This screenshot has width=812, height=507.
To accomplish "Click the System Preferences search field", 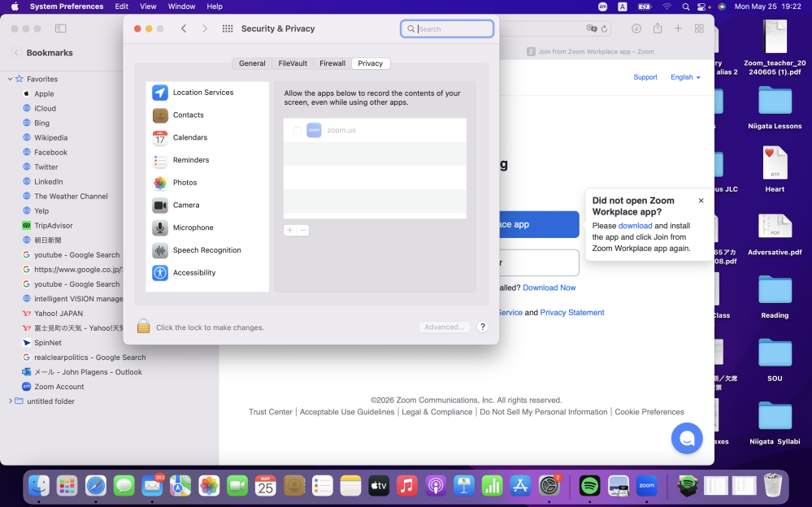I will (x=447, y=29).
